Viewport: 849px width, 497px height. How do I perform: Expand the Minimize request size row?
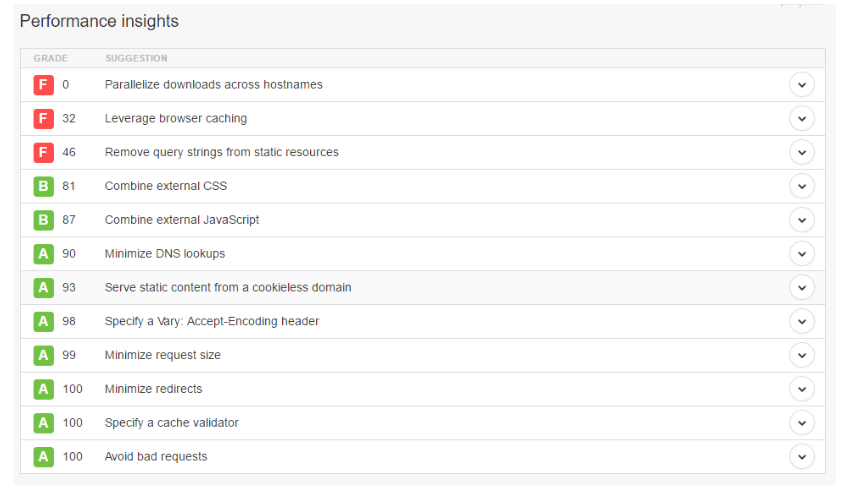tap(801, 355)
